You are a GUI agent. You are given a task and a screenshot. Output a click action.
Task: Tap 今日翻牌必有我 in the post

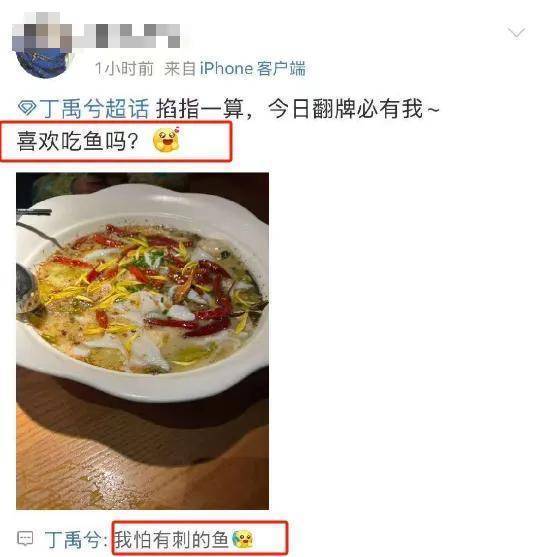click(346, 108)
